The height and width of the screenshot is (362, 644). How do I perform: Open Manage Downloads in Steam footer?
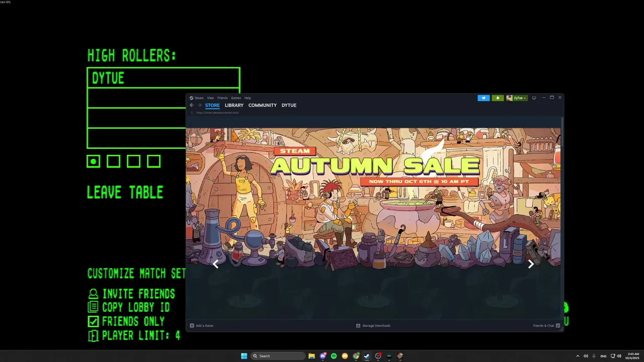[x=373, y=326]
